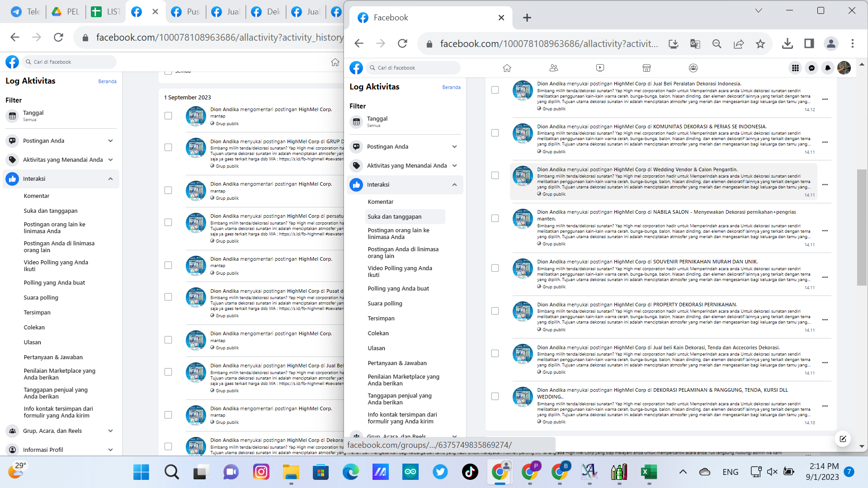Open options for NABILA SALON activity row
868x488 pixels.
[825, 231]
